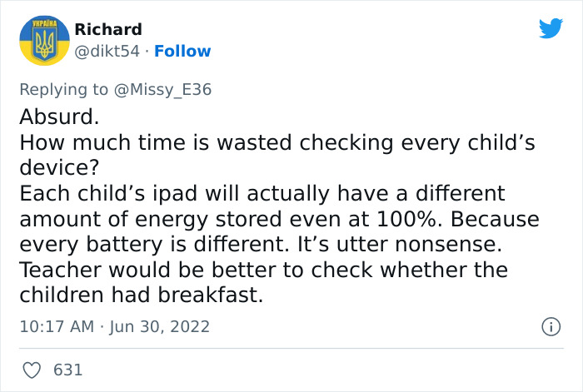Open the Twitter info circle icon
Screen dimensions: 583x392
(x=551, y=327)
